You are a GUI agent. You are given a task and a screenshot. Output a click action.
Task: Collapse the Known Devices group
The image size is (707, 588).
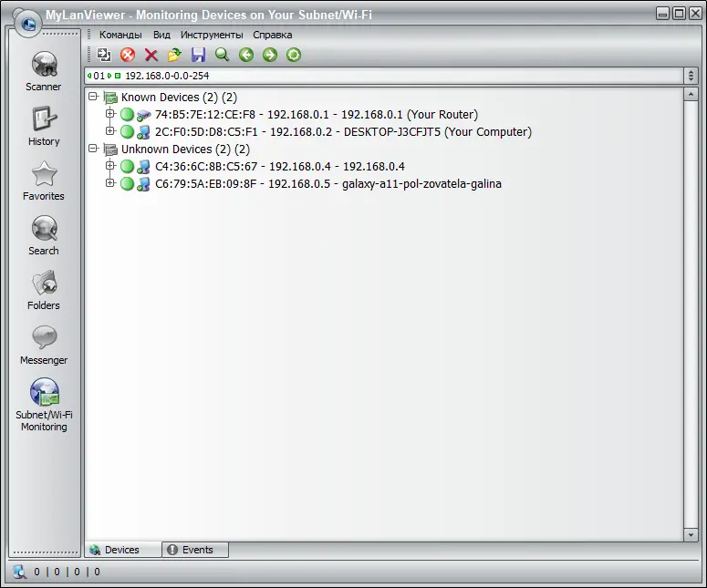pos(93,97)
